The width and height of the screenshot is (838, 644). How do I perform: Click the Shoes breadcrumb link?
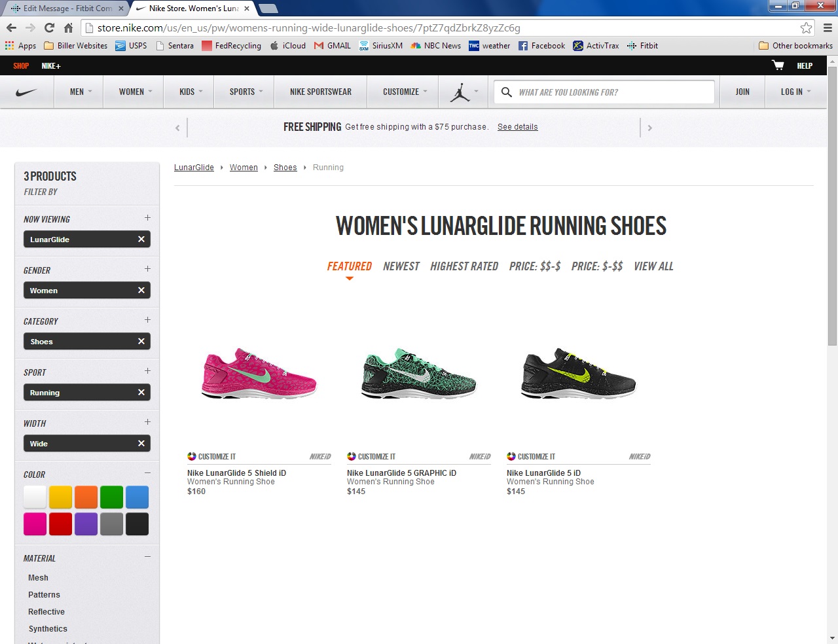(285, 168)
